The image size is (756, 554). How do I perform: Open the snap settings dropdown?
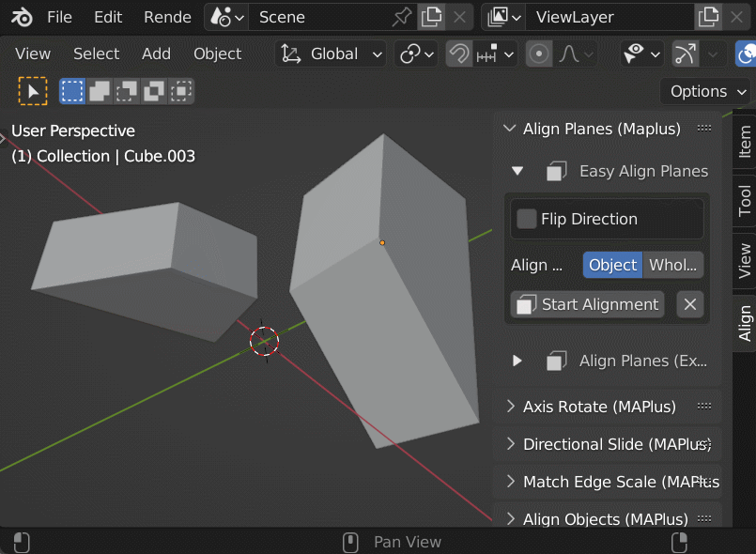pos(494,54)
